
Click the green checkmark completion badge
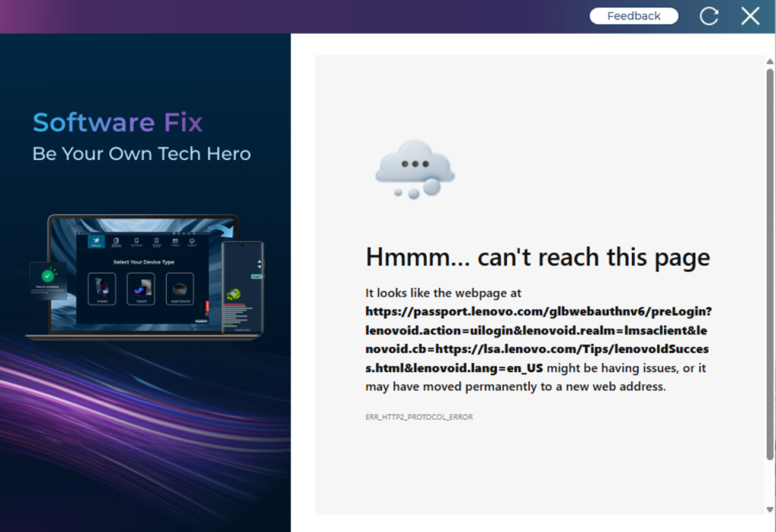[48, 277]
